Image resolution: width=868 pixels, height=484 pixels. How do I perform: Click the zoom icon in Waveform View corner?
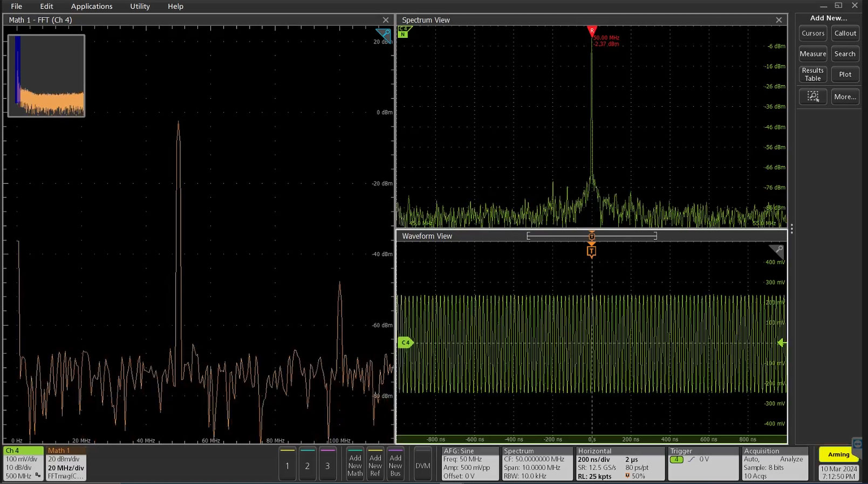[x=777, y=251]
